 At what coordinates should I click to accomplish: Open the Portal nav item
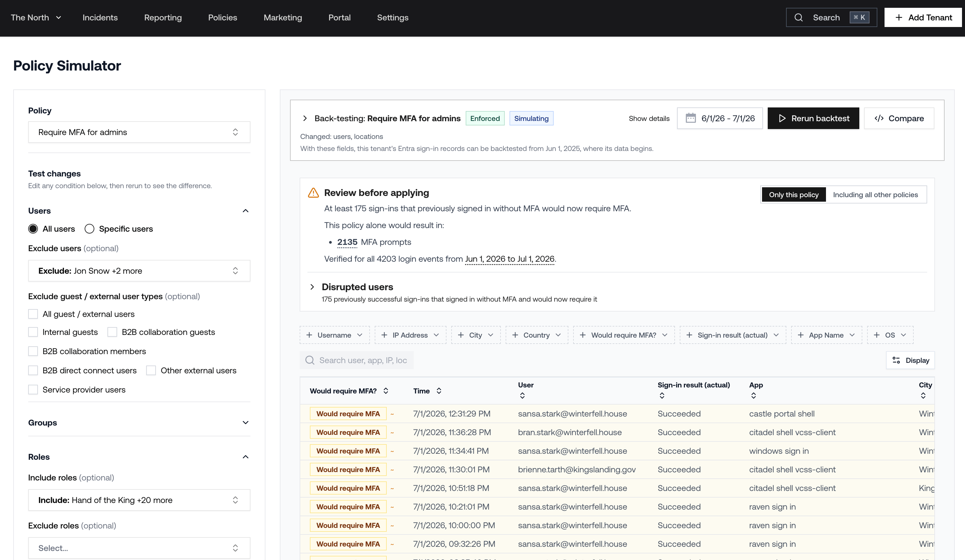pos(339,18)
